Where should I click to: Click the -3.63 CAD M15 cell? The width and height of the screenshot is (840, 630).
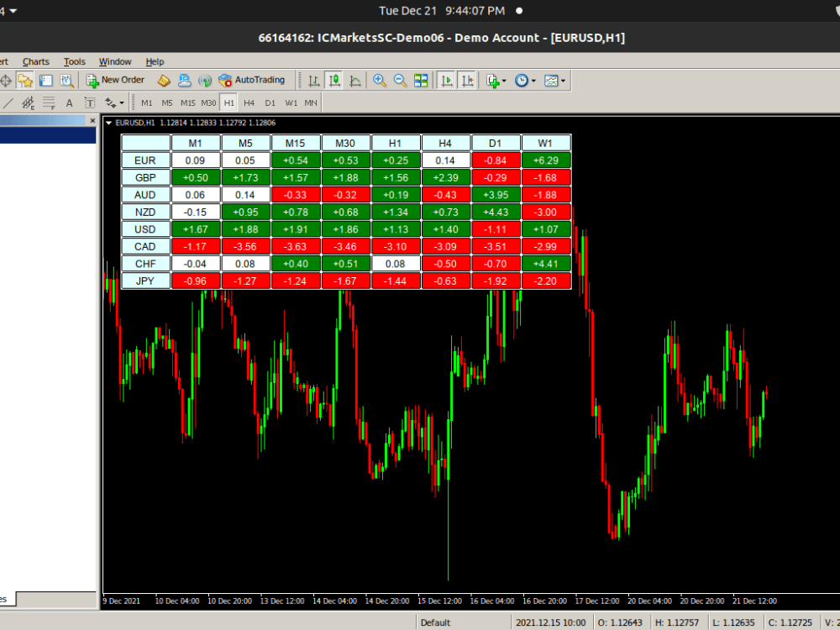coord(295,246)
